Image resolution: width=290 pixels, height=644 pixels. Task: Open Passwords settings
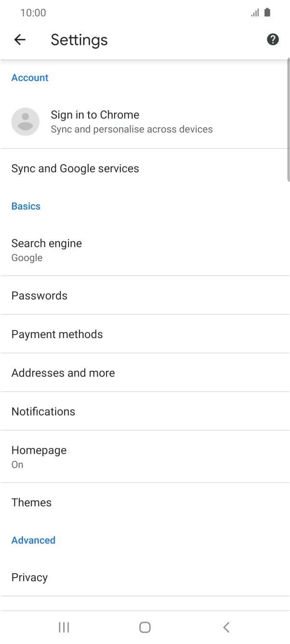coord(145,295)
